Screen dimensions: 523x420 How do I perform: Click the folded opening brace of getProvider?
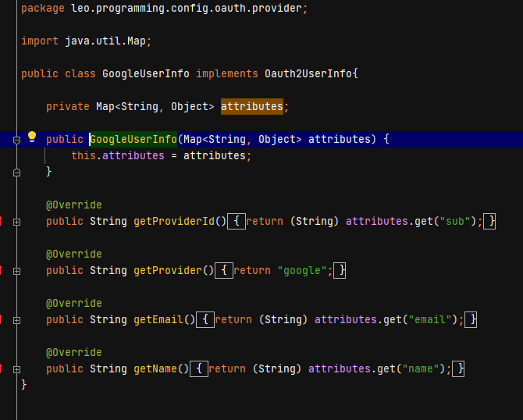click(224, 271)
